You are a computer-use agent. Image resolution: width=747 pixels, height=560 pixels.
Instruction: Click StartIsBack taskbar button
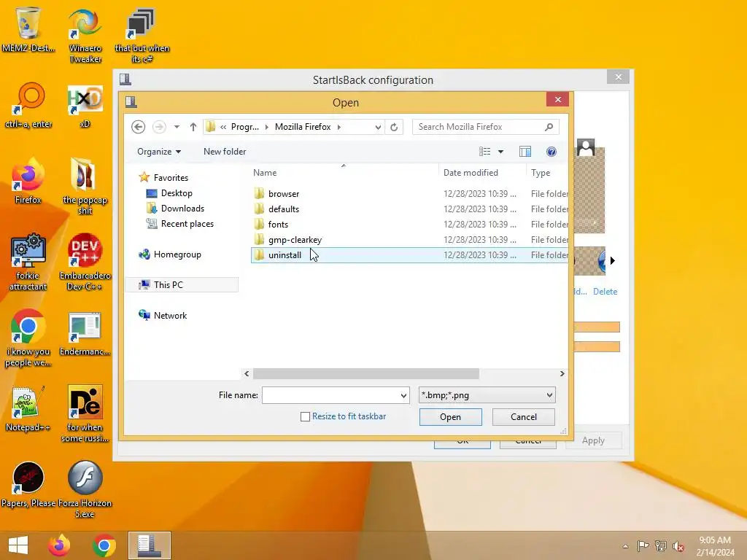[149, 545]
